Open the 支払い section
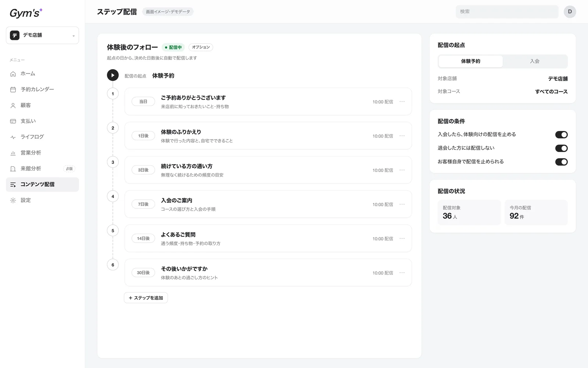The width and height of the screenshot is (588, 368). [x=42, y=121]
